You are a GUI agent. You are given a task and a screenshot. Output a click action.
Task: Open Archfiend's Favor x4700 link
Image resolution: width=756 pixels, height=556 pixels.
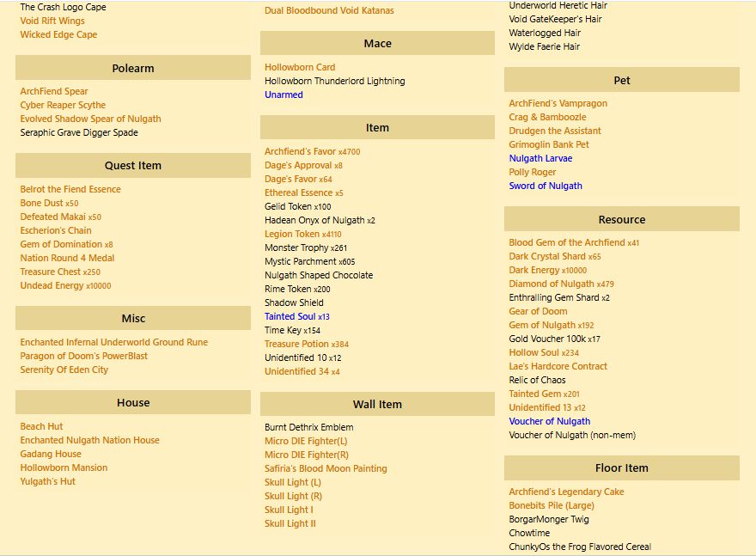pos(313,151)
